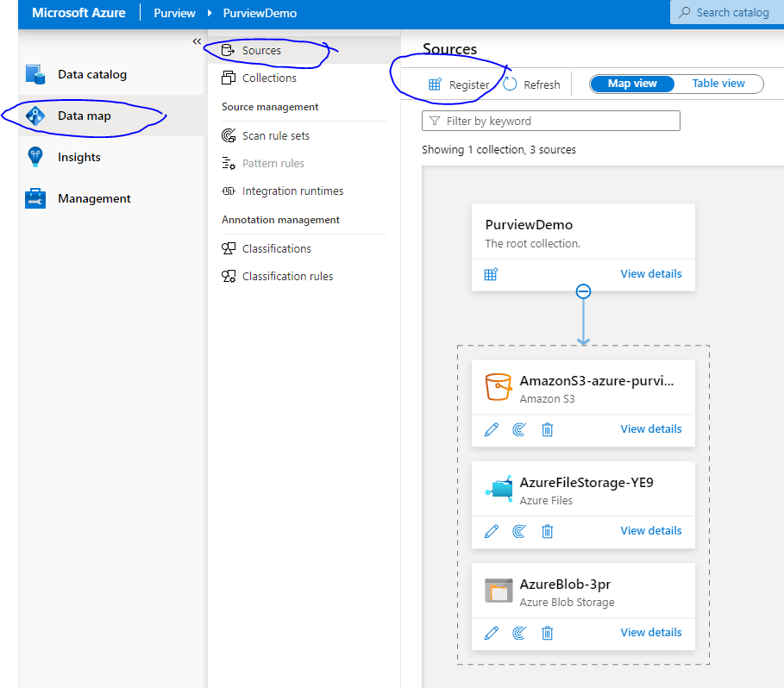The width and height of the screenshot is (784, 688).
Task: Edit the AzureFileStorage-YE9 source
Action: click(492, 531)
